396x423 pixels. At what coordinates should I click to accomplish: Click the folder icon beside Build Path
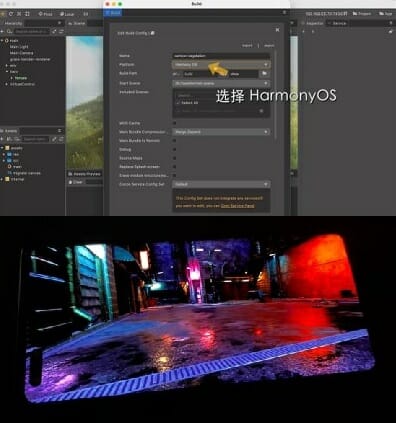pyautogui.click(x=264, y=73)
